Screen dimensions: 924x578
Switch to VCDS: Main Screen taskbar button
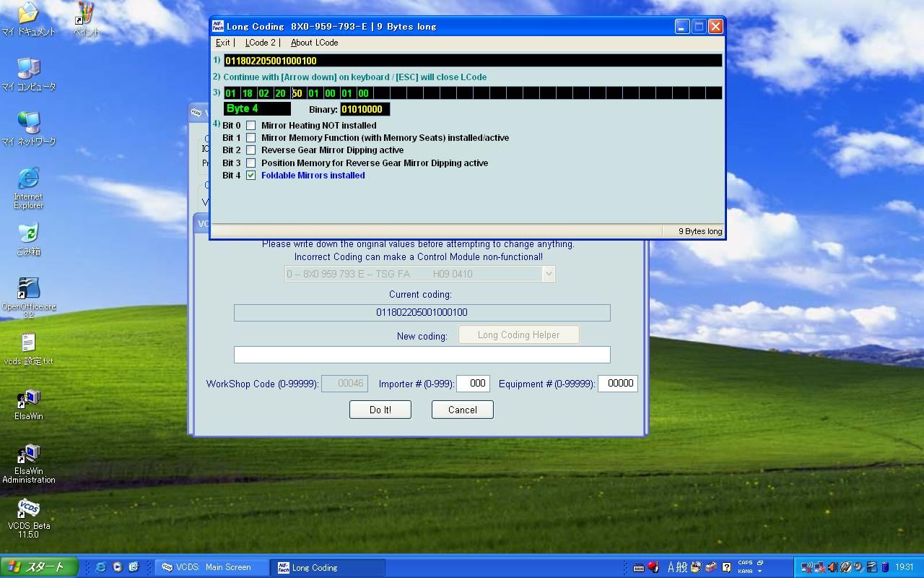point(212,567)
